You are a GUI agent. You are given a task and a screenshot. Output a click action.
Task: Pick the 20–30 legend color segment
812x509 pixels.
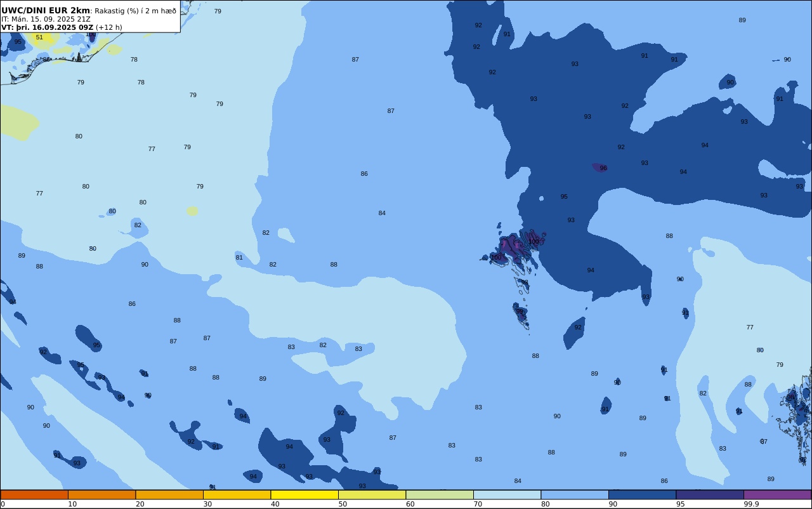[169, 494]
